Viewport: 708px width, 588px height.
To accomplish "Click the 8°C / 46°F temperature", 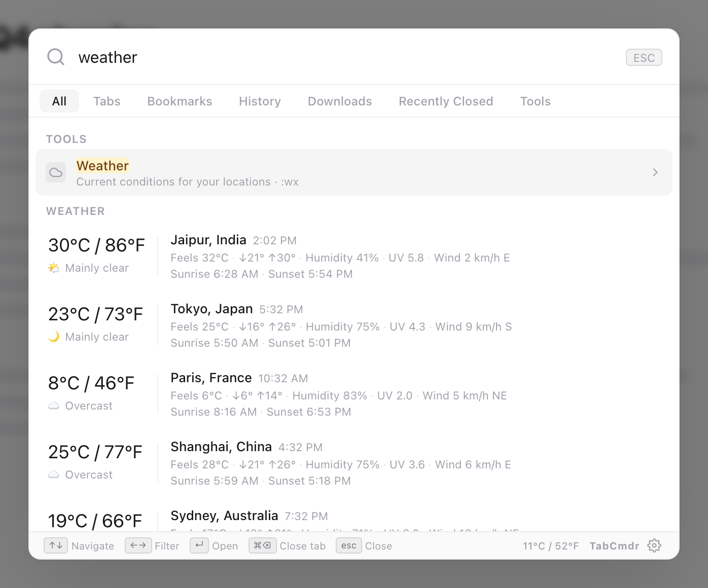I will point(91,383).
